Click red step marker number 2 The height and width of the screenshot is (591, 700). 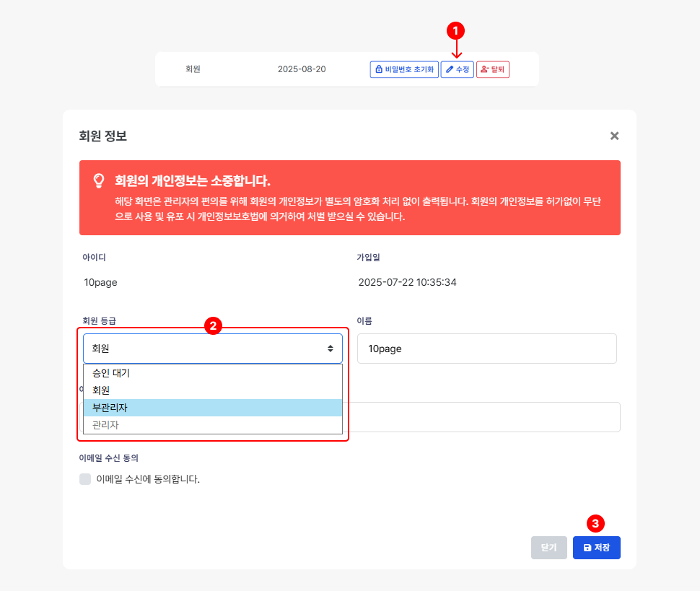click(212, 325)
